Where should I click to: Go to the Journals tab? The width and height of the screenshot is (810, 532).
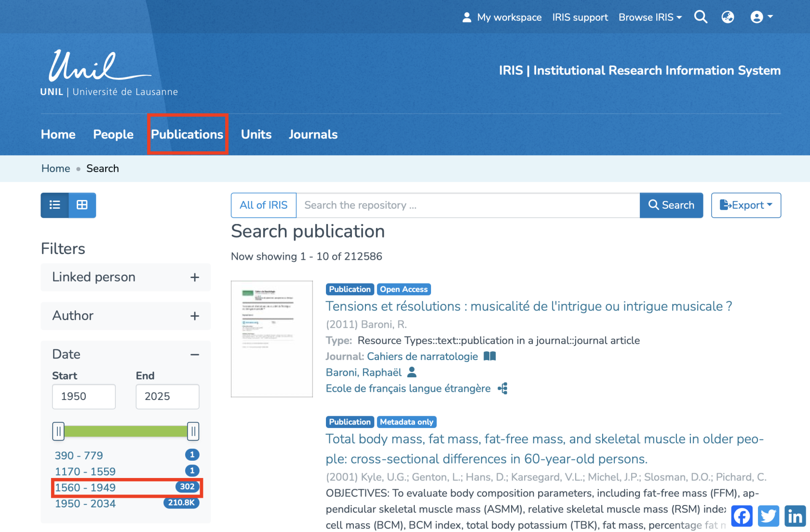pos(313,134)
